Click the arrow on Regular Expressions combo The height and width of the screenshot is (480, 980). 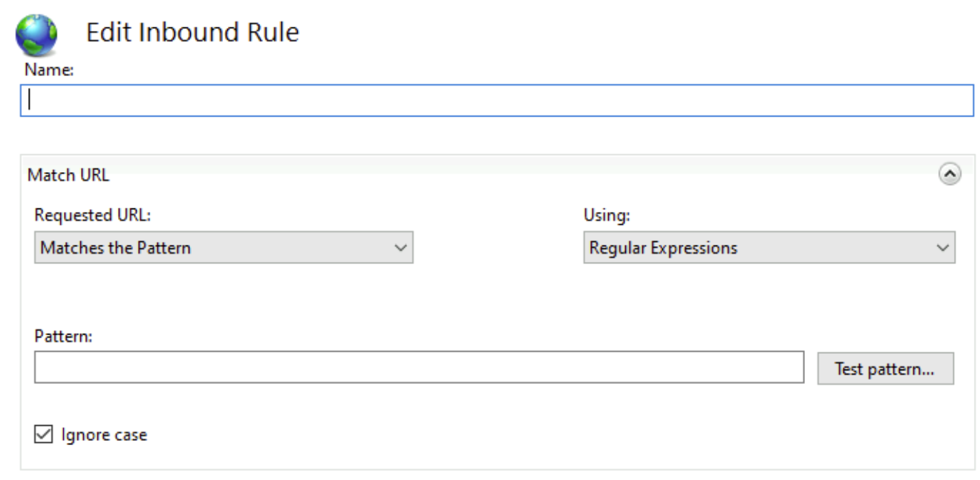(x=943, y=248)
